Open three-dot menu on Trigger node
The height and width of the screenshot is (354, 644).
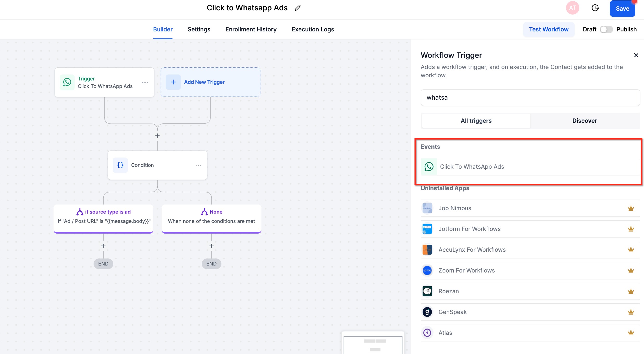click(145, 82)
